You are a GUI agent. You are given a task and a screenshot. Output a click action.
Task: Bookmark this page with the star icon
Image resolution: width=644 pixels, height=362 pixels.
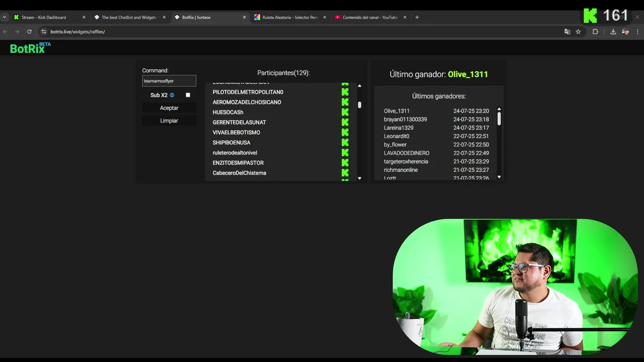click(578, 32)
